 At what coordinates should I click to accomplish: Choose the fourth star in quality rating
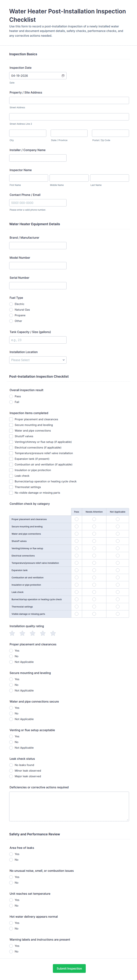[43, 633]
